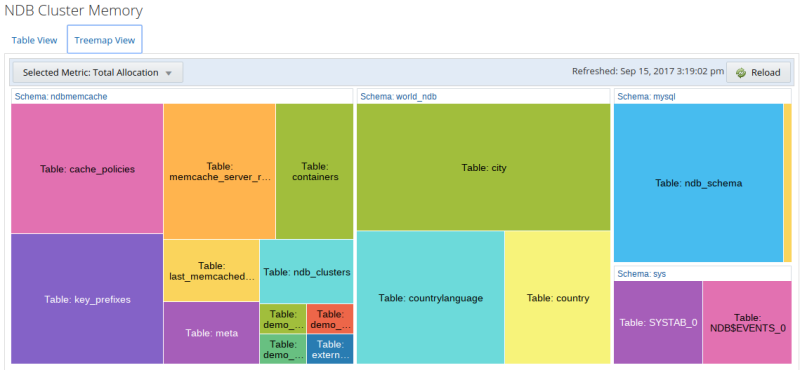The height and width of the screenshot is (370, 800).
Task: Select the blue extern… table tile
Action: [x=330, y=349]
